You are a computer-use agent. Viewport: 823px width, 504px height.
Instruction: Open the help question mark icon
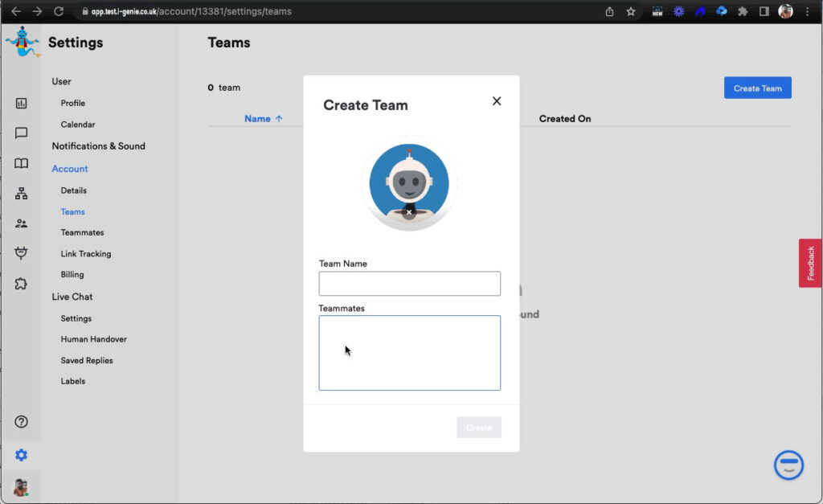pos(21,422)
